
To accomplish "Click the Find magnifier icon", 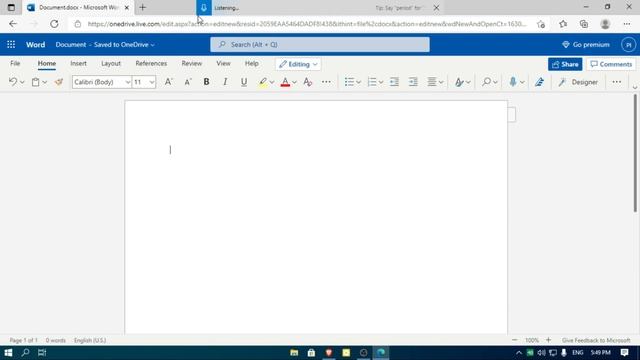I will point(486,82).
